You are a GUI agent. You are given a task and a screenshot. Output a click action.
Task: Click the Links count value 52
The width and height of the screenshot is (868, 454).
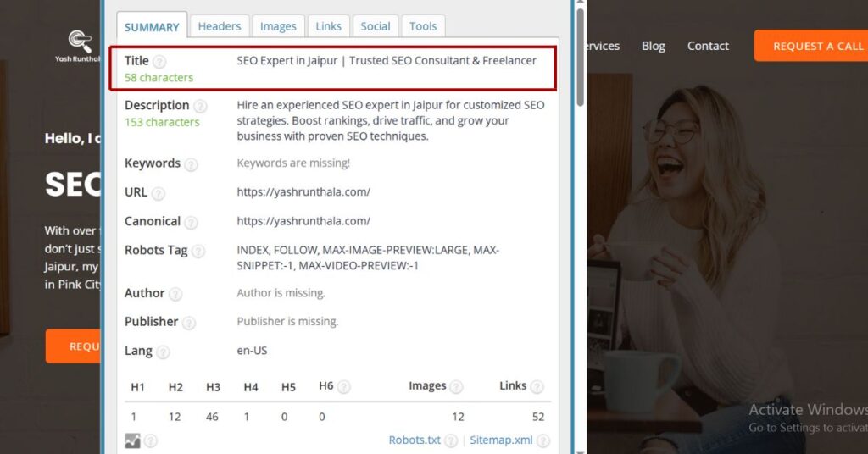(538, 417)
